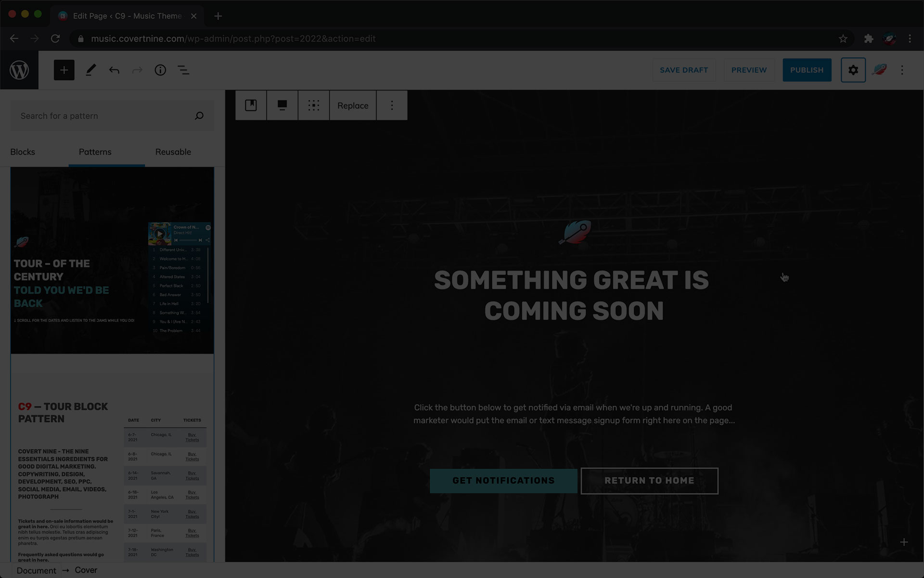Open the more tools options menu
Screen dimensions: 924x578
pos(902,70)
